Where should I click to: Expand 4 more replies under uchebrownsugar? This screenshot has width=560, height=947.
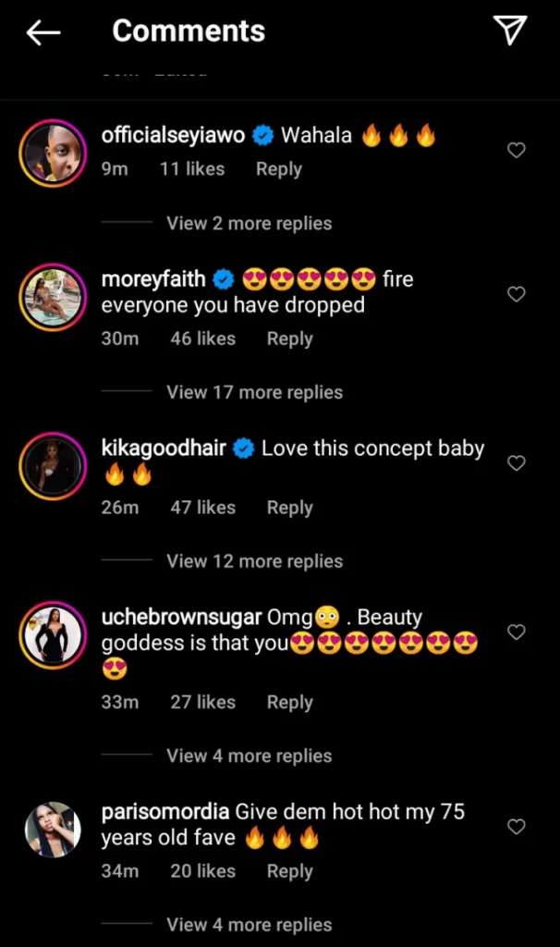click(249, 756)
